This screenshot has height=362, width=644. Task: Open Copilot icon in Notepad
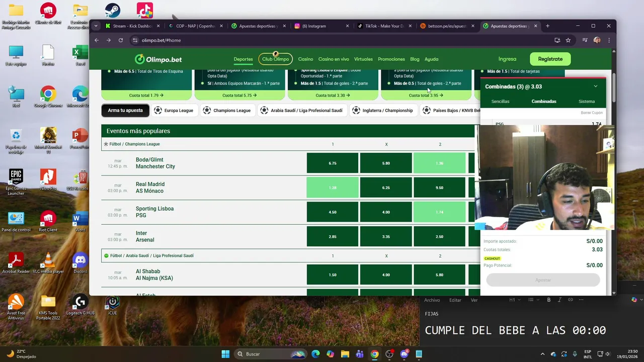tap(634, 300)
